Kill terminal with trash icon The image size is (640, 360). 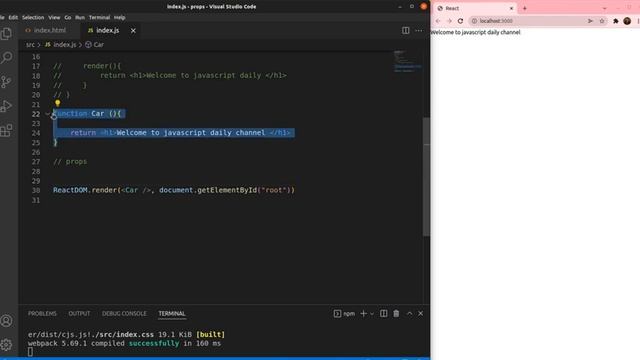tap(396, 313)
